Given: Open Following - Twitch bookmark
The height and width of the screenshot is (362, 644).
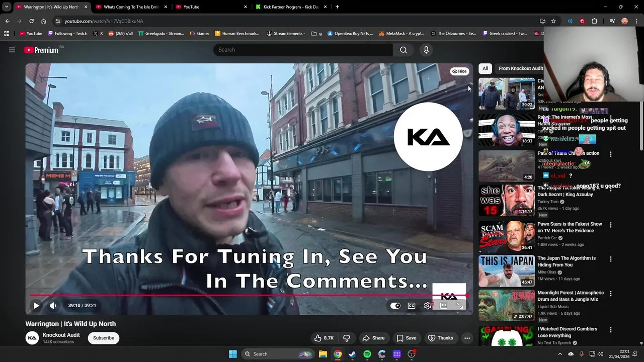Looking at the screenshot, I should [67, 34].
